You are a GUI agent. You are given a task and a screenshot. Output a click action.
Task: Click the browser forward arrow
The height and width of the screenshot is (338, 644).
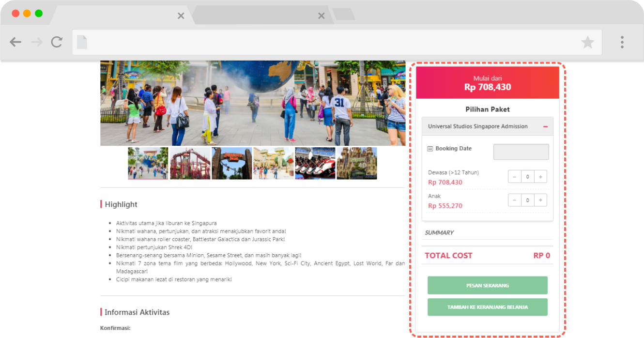[36, 42]
